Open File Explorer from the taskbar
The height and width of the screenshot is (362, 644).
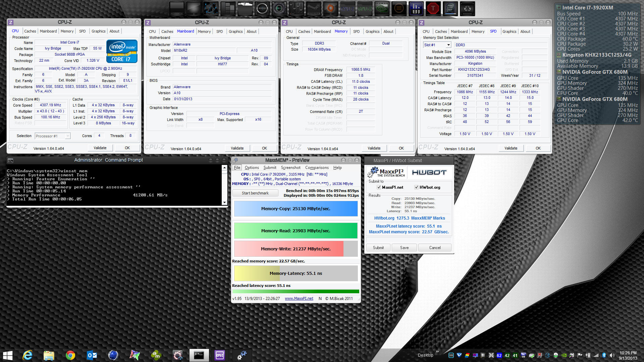click(49, 355)
